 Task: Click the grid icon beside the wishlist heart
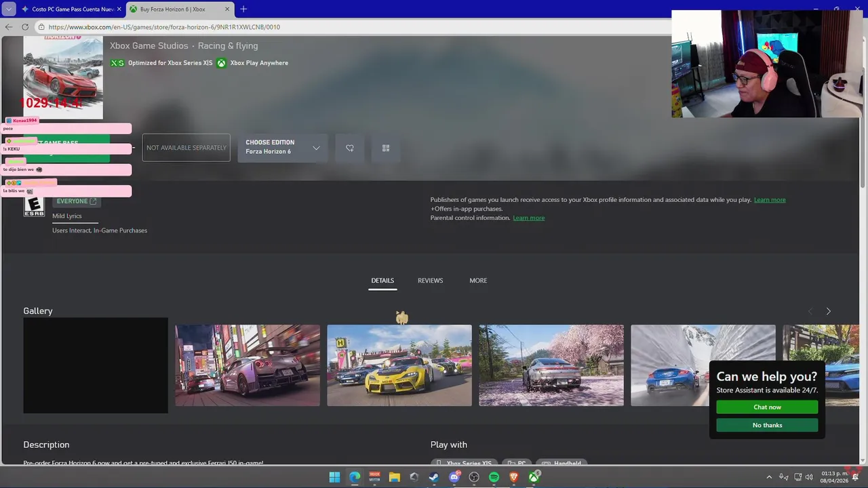point(386,148)
